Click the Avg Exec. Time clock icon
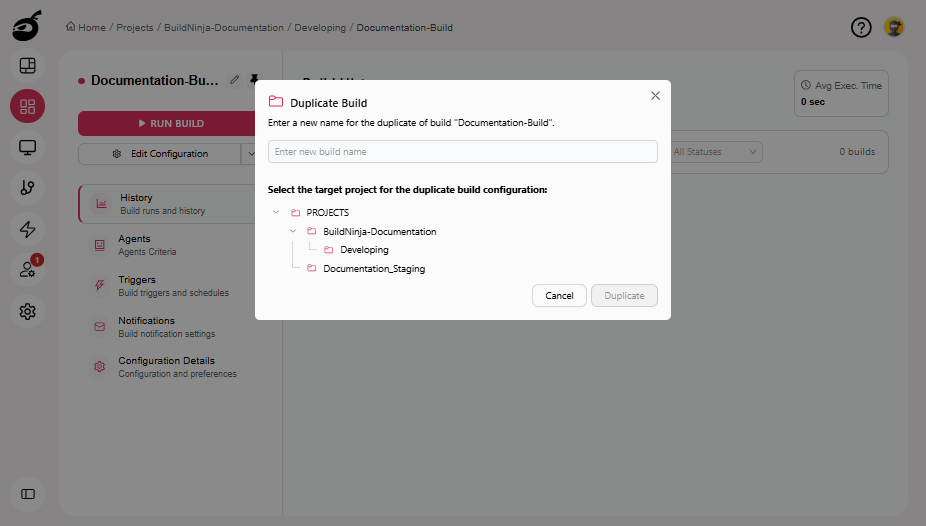The width and height of the screenshot is (926, 526). [806, 85]
